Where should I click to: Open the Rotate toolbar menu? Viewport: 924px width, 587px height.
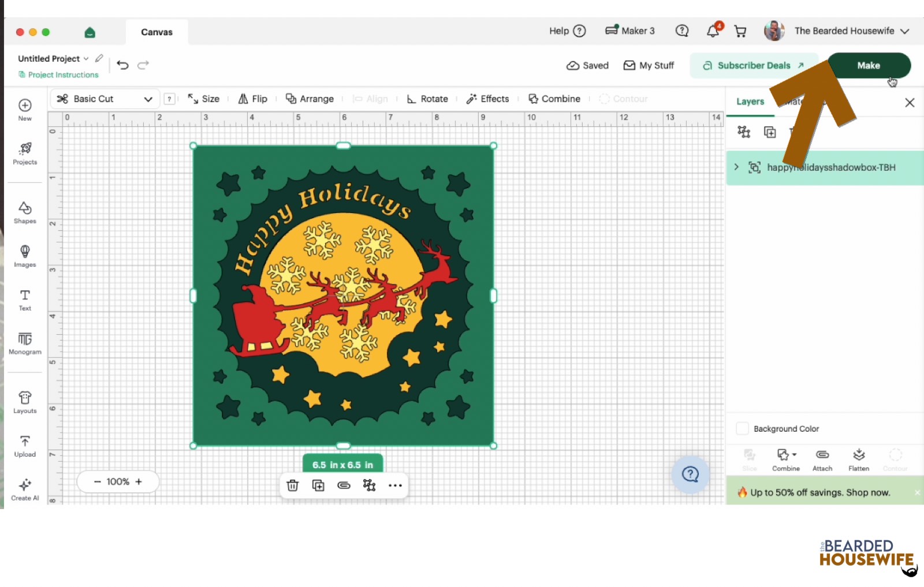427,99
